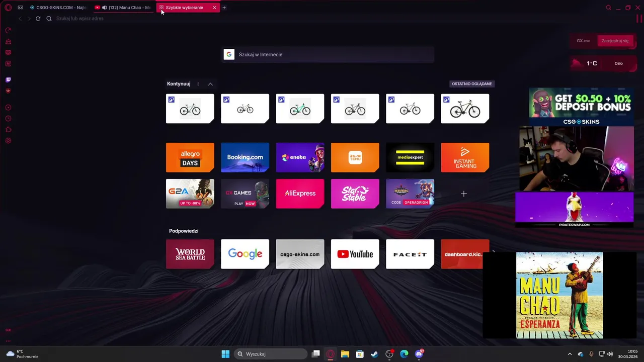Open the csgo-skins.com suggestion tile
This screenshot has width=644, height=362.
[300, 254]
